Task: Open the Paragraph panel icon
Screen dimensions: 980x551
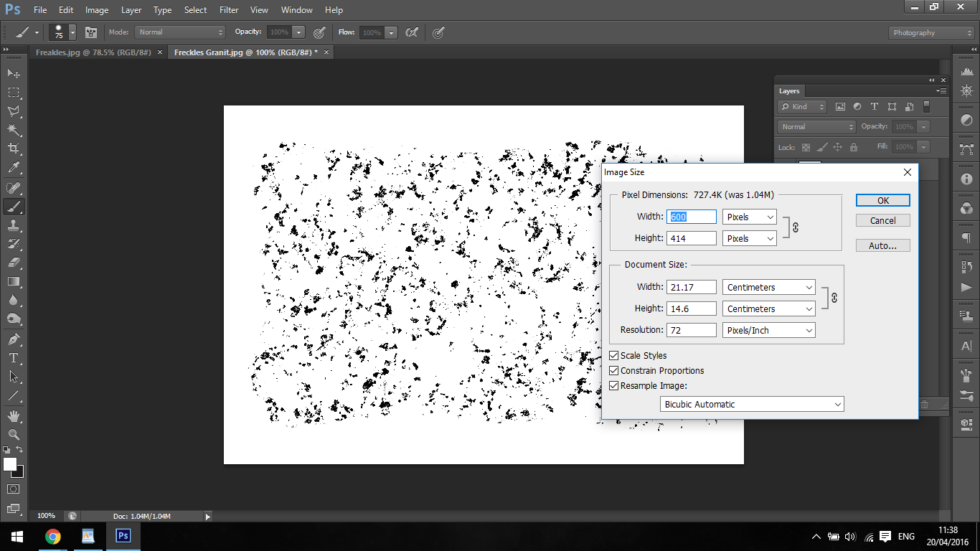Action: coord(966,238)
